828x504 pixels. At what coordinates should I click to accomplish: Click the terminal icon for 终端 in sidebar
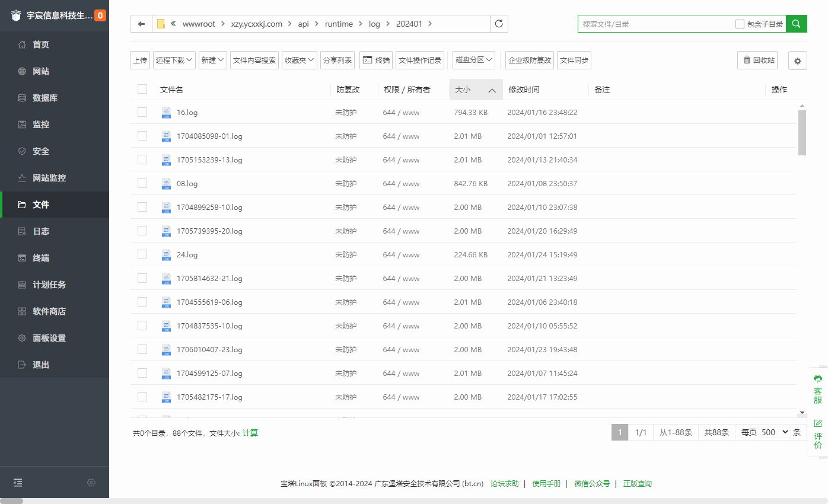22,258
